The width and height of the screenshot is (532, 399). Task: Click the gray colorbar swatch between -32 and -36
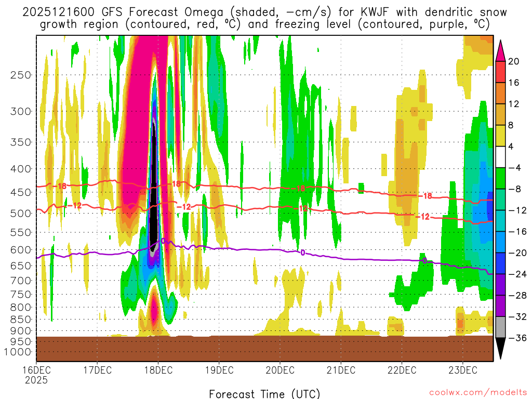500,327
